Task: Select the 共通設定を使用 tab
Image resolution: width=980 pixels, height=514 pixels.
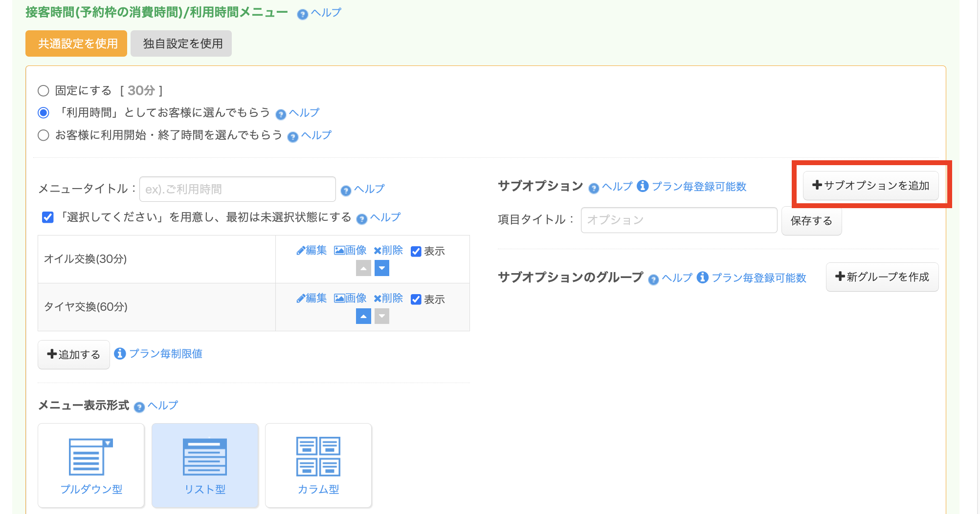Action: click(x=76, y=44)
